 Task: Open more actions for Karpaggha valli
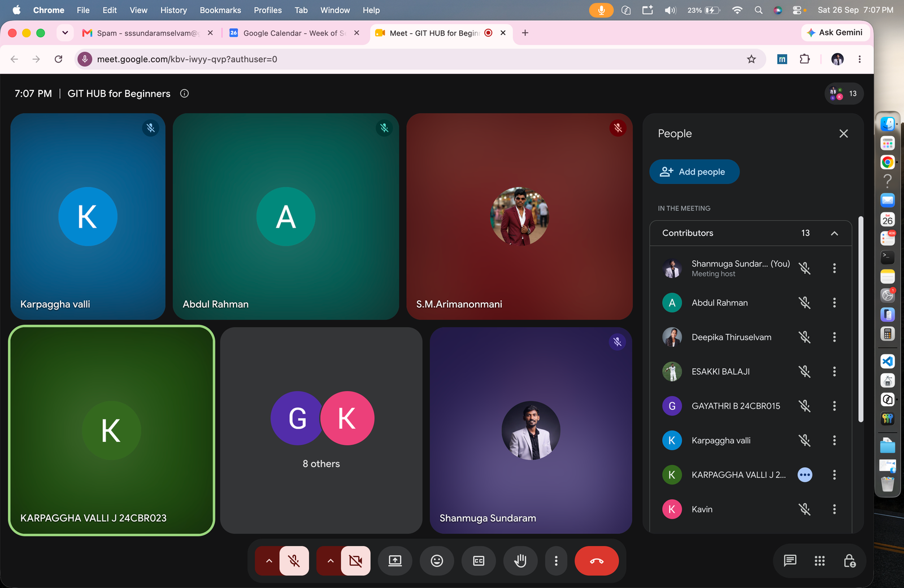pos(835,441)
